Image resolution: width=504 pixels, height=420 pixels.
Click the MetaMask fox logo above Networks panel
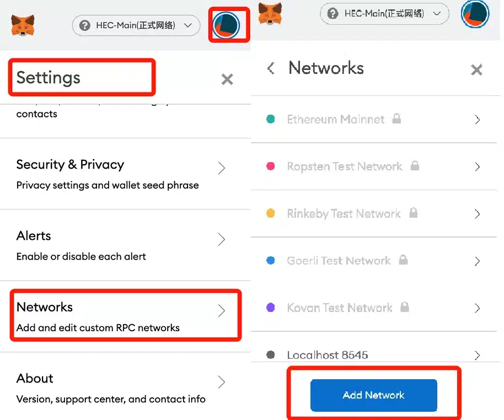click(270, 13)
